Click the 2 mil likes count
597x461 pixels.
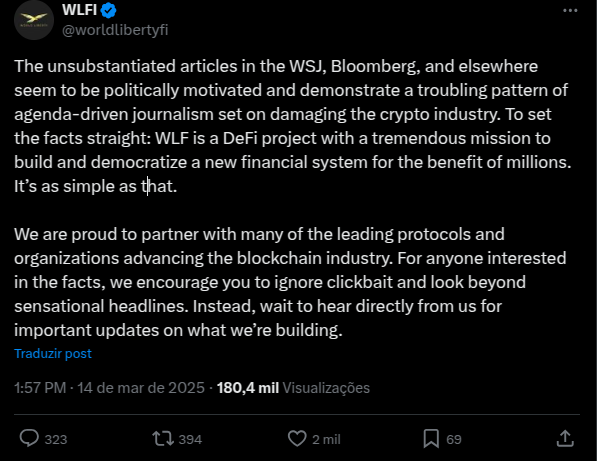tap(326, 440)
